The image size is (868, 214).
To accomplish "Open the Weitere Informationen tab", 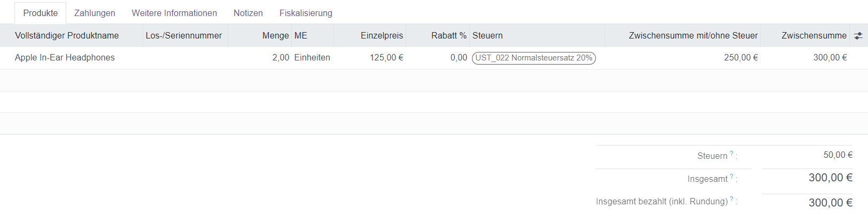I will (x=174, y=13).
